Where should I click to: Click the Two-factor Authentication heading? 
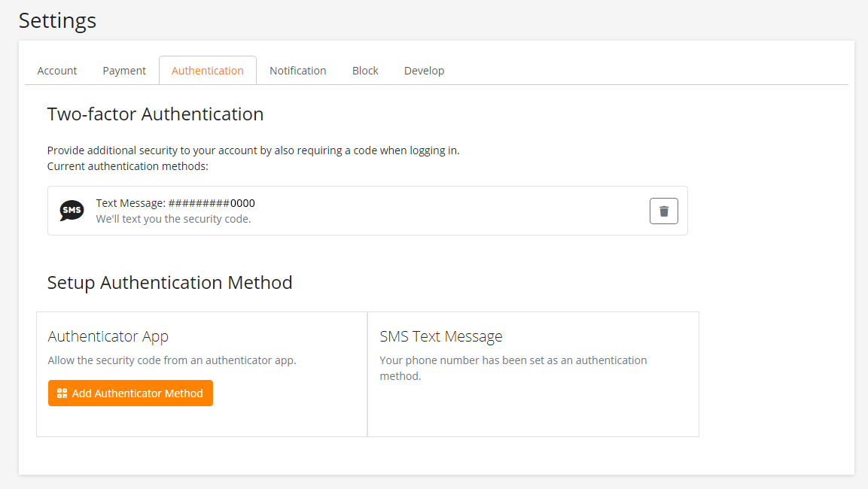click(x=156, y=114)
